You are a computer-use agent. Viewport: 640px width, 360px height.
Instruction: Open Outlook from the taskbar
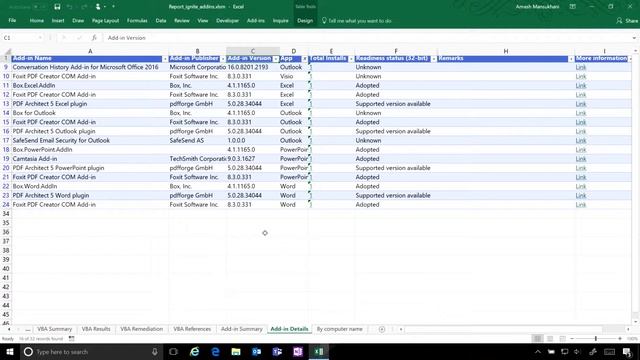coord(256,351)
